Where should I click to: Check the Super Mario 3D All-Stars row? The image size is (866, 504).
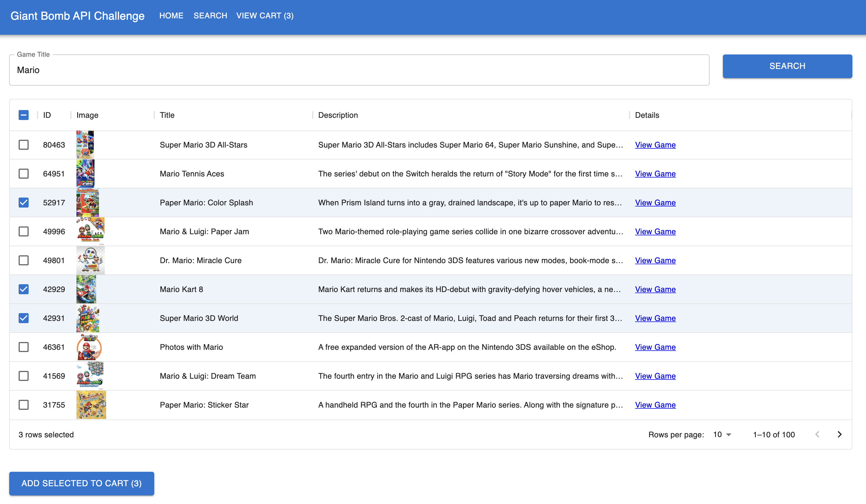(23, 145)
